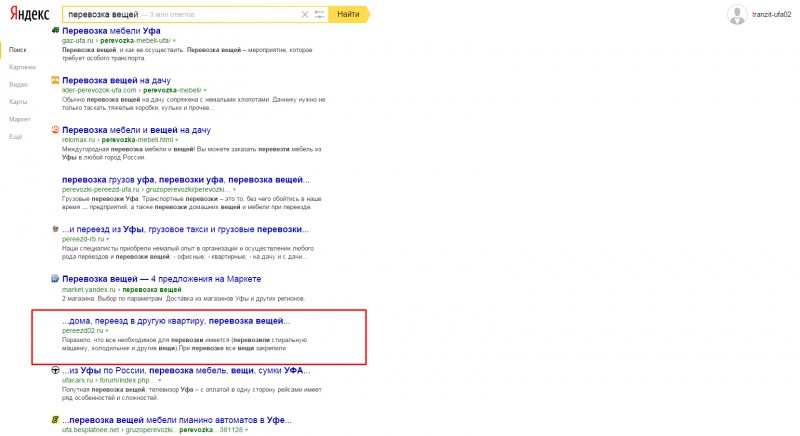Open Ещё in sidebar
This screenshot has width=800, height=436.
(x=15, y=137)
